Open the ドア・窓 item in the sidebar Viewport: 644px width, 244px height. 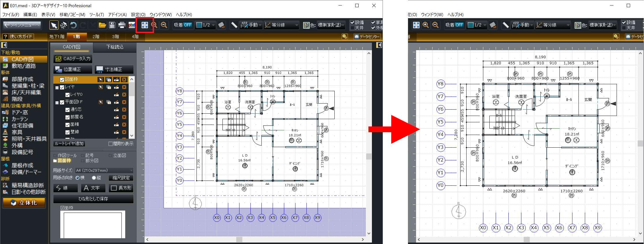[x=20, y=112]
